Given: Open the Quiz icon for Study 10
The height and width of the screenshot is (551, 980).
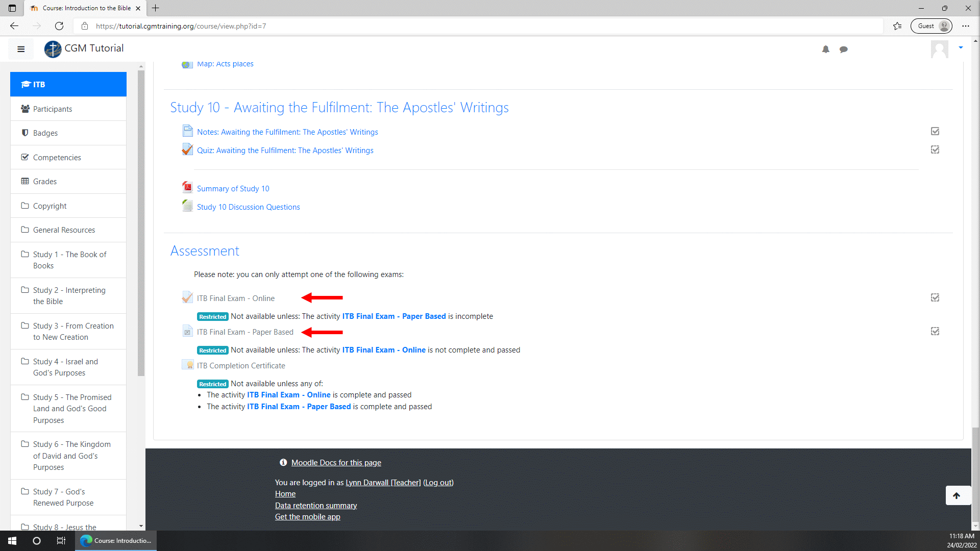Looking at the screenshot, I should coord(187,149).
